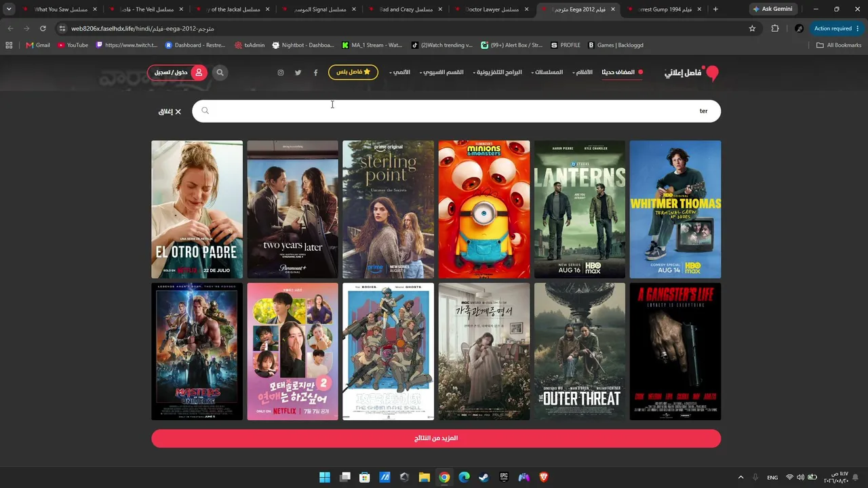Open the A Gangster's Life poster
The image size is (868, 488).
tap(675, 352)
